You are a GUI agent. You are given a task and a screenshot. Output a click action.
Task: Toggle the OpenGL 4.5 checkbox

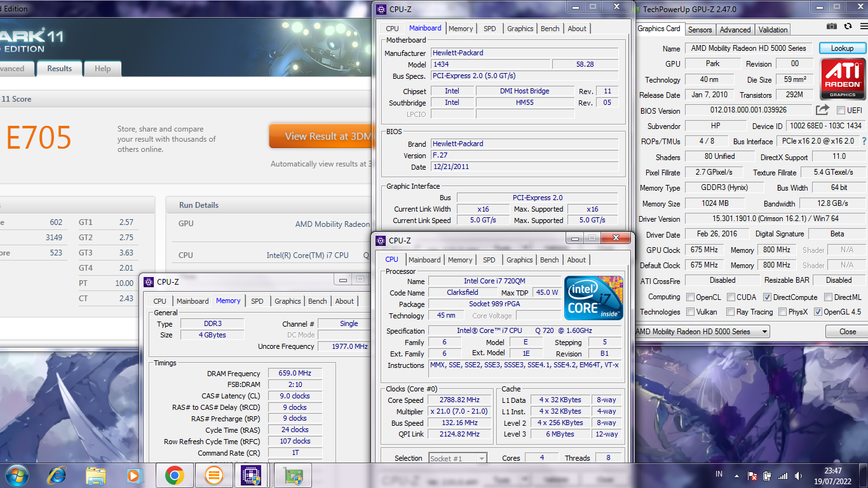coord(818,312)
